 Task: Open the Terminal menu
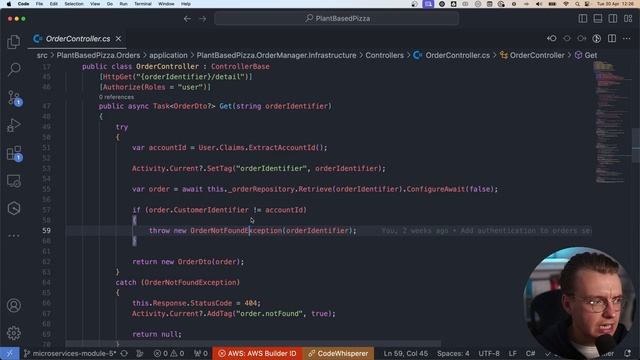point(143,4)
